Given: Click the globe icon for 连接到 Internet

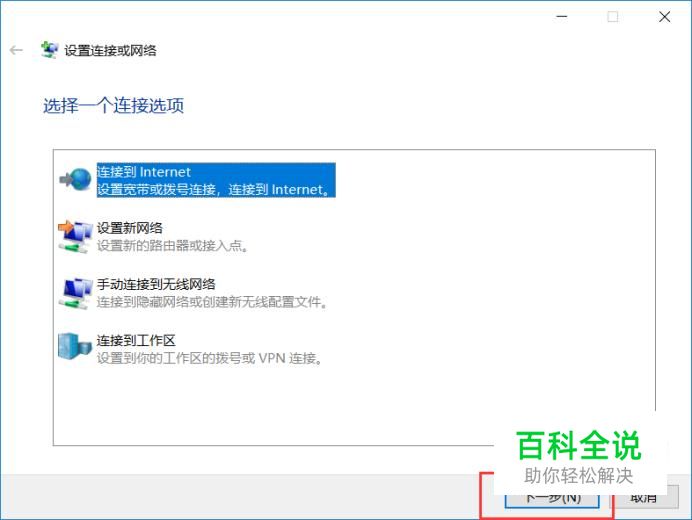Looking at the screenshot, I should point(75,179).
